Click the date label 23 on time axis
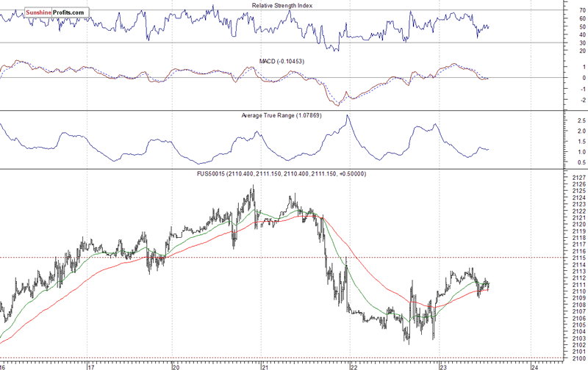588x370 pixels. (443, 367)
